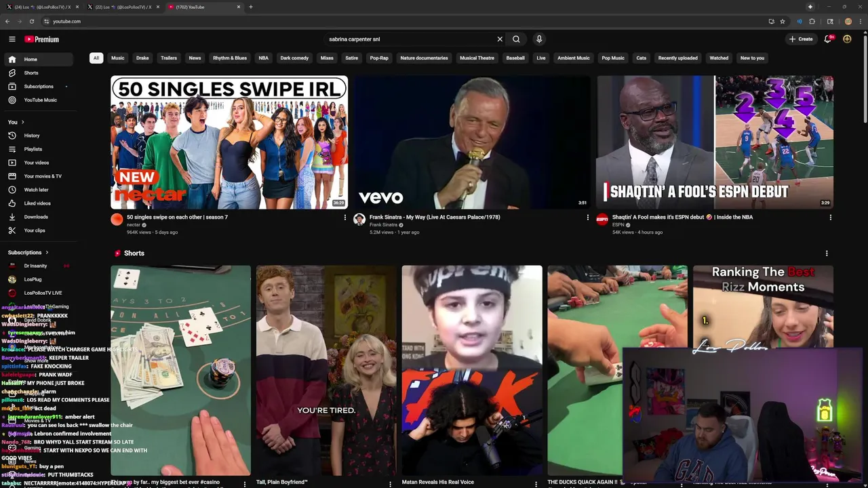This screenshot has height=488, width=868.
Task: Open the Dr Insanity subscription channel
Action: (39, 266)
